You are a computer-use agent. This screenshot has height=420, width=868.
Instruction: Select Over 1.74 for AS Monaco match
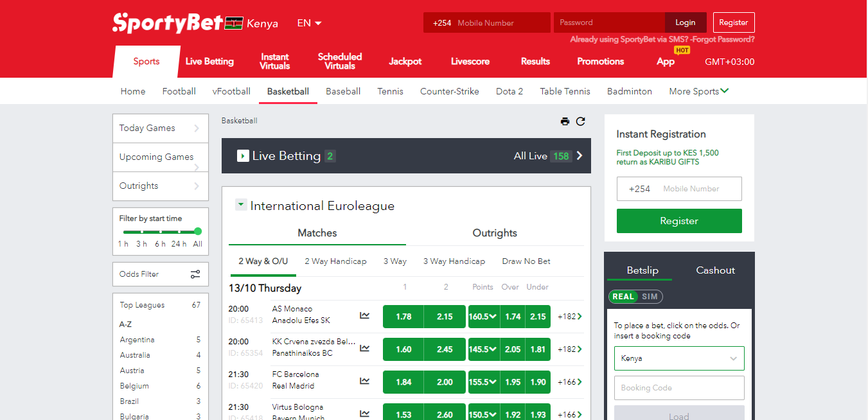pyautogui.click(x=513, y=317)
